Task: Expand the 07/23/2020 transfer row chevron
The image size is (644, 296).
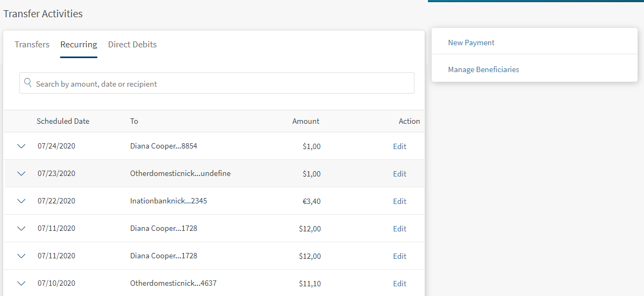Action: (22, 174)
